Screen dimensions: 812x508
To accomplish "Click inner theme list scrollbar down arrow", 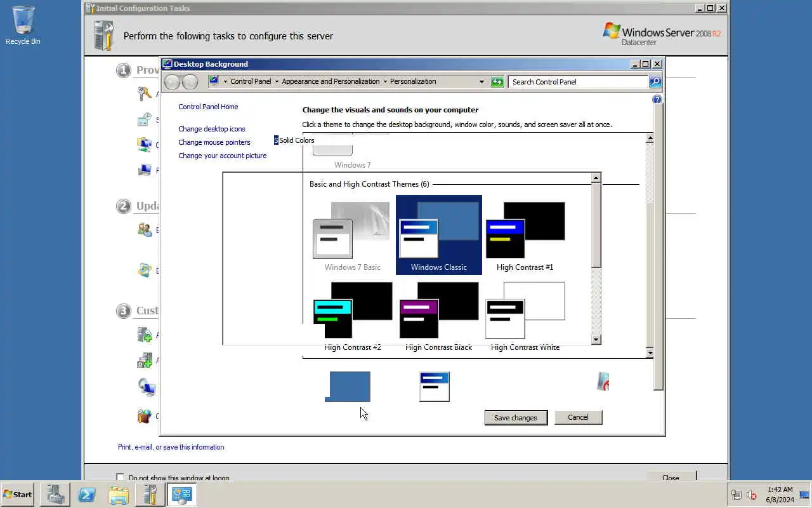I will coord(596,340).
